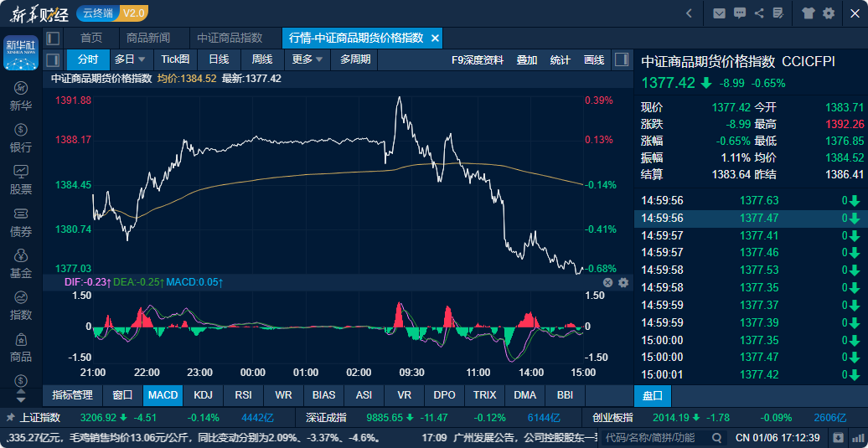Toggle left panel layout beside 分时
The height and width of the screenshot is (448, 868).
pyautogui.click(x=53, y=59)
